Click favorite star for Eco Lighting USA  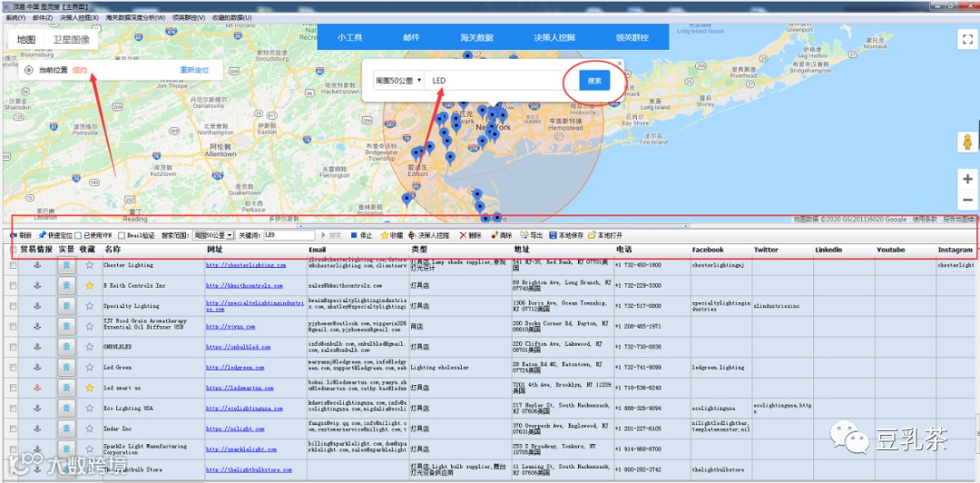(x=89, y=409)
